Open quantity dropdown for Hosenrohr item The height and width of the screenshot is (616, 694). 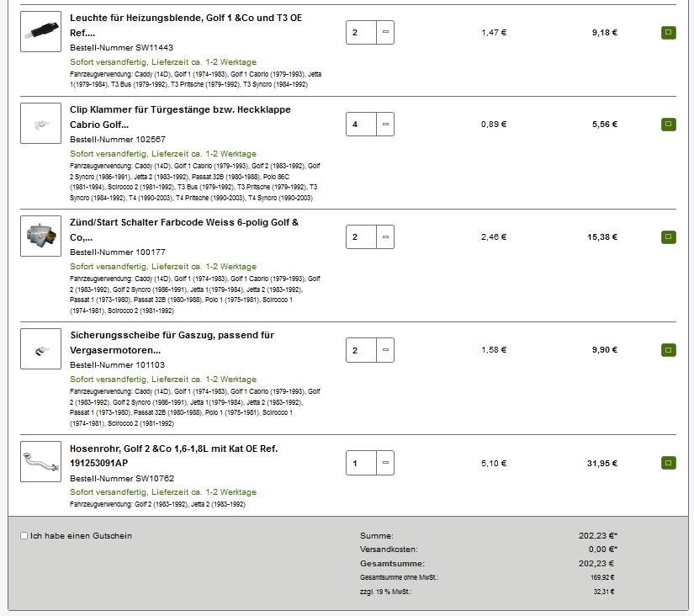tap(385, 463)
